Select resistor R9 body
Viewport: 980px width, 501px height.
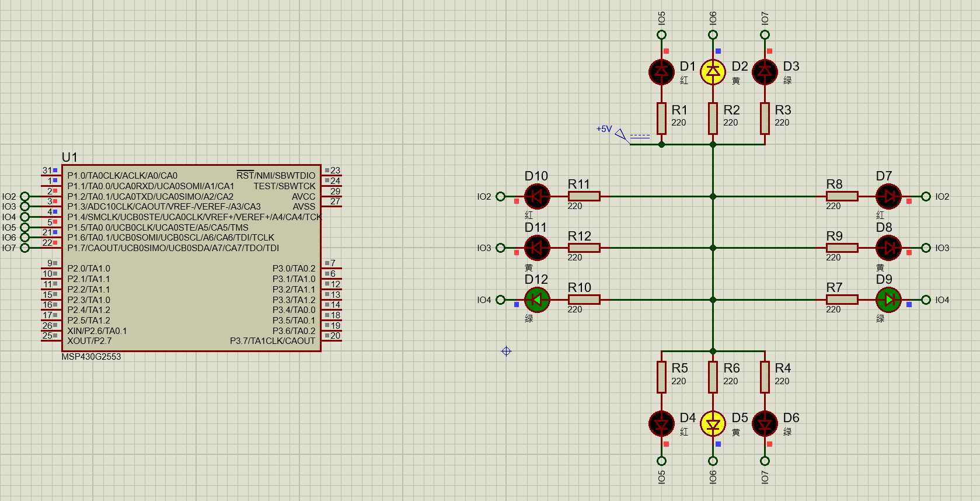tap(842, 248)
